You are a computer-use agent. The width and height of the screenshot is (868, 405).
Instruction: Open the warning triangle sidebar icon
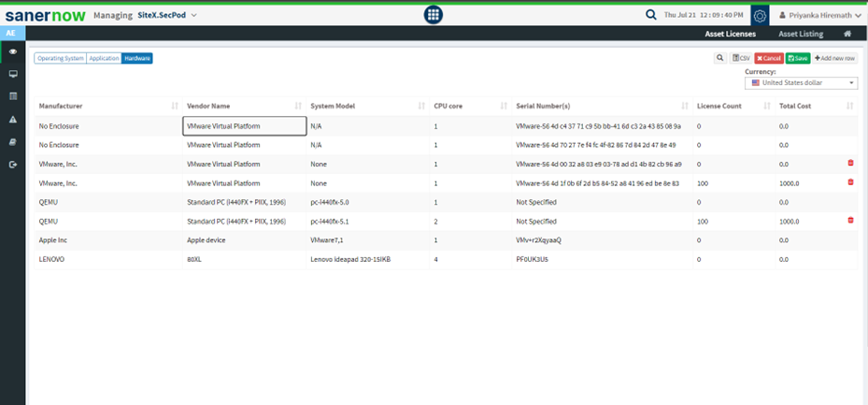(13, 119)
